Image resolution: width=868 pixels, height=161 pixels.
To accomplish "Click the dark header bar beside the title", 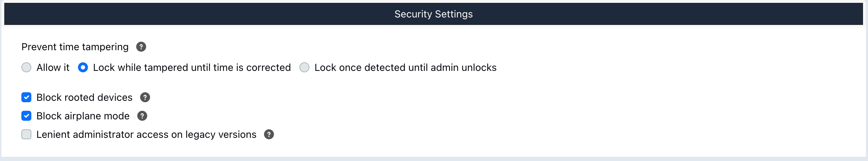I will pos(641,14).
